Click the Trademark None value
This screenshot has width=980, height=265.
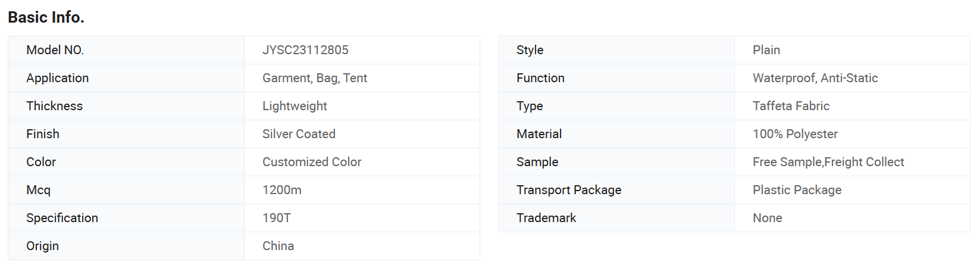pyautogui.click(x=767, y=218)
